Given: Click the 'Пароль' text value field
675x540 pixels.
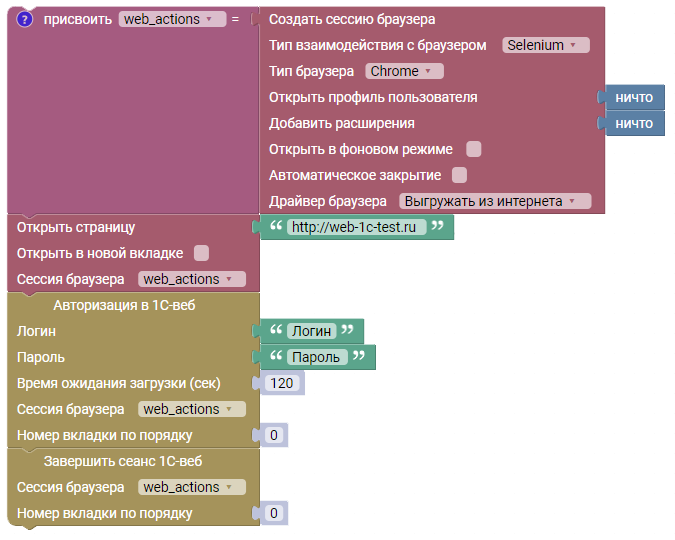Looking at the screenshot, I should pos(316,357).
